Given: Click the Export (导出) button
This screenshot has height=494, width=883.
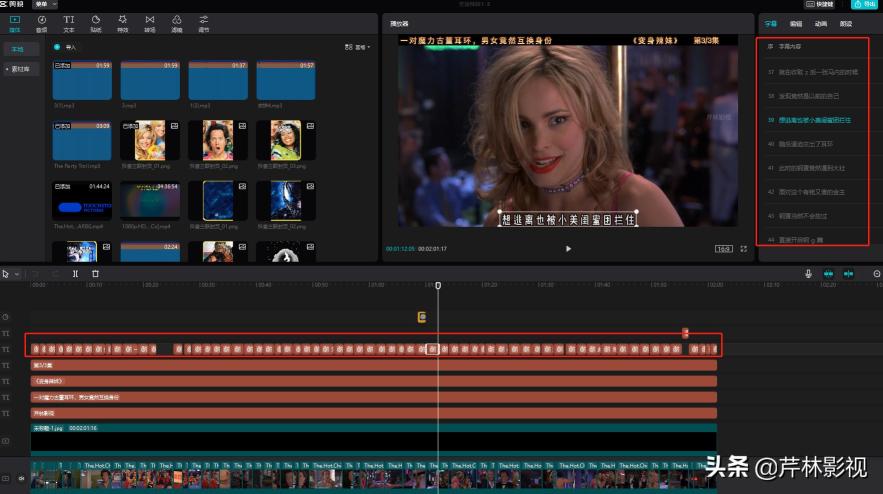Looking at the screenshot, I should (866, 5).
